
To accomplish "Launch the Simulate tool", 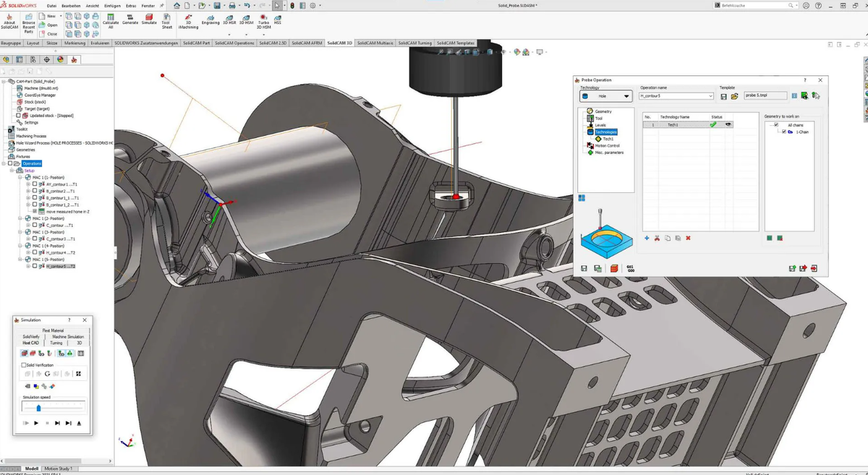I will tap(149, 20).
